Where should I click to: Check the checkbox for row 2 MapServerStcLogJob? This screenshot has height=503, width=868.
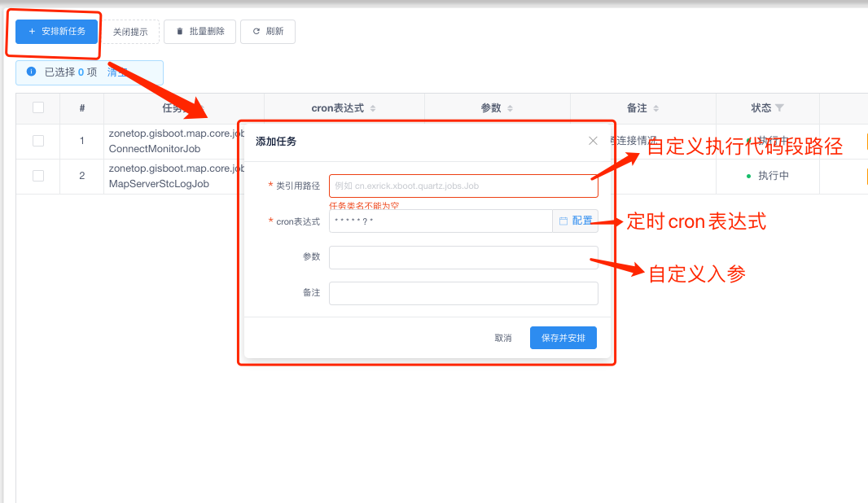pyautogui.click(x=38, y=175)
